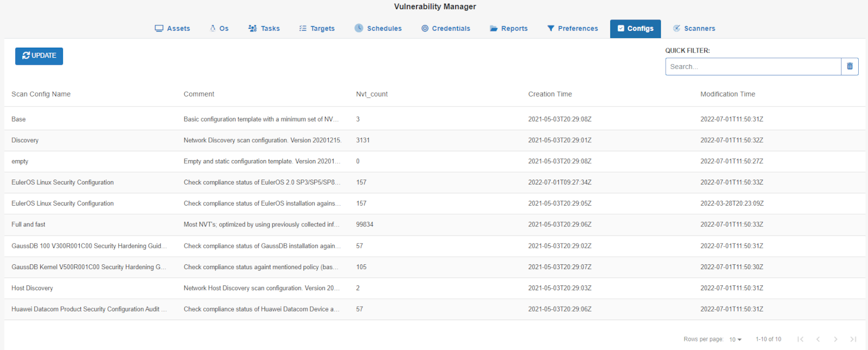Switch to the Tasks tab
The width and height of the screenshot is (868, 350).
tap(264, 29)
